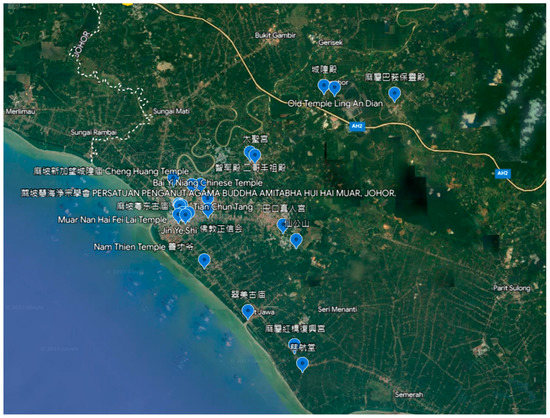This screenshot has height=418, width=550.
Task: Click the Bukit Gambir place label
Action: (275, 35)
